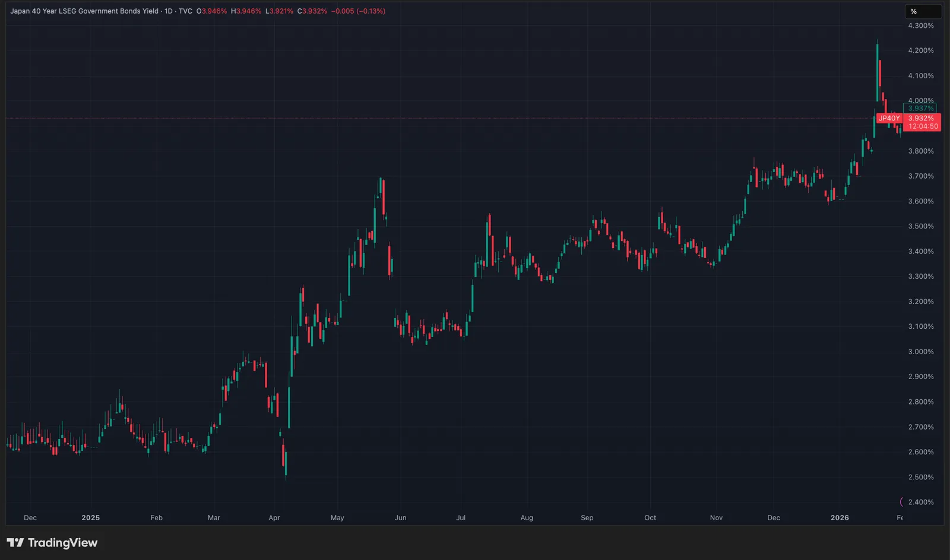Click the close value C3.932% in the legend

point(312,11)
